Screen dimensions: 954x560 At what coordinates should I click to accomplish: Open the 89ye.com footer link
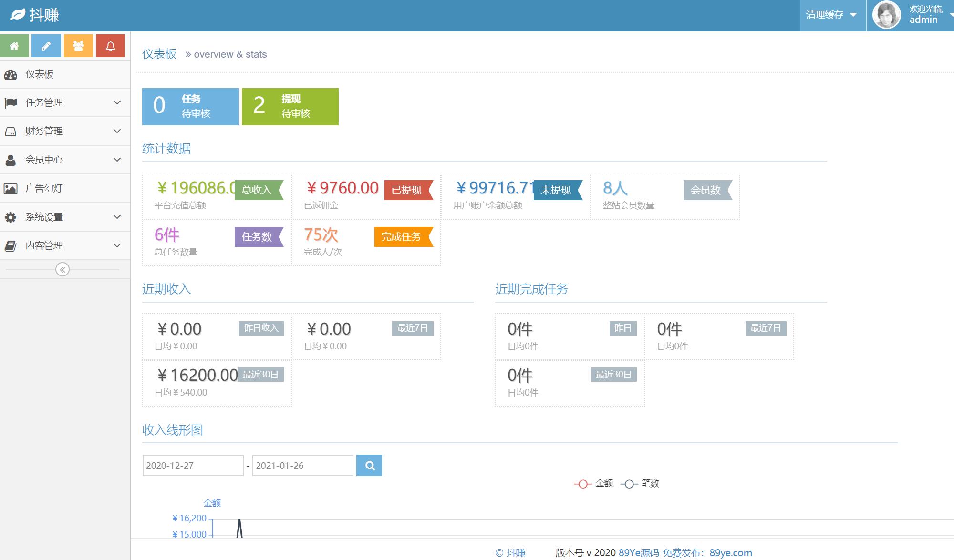(730, 553)
